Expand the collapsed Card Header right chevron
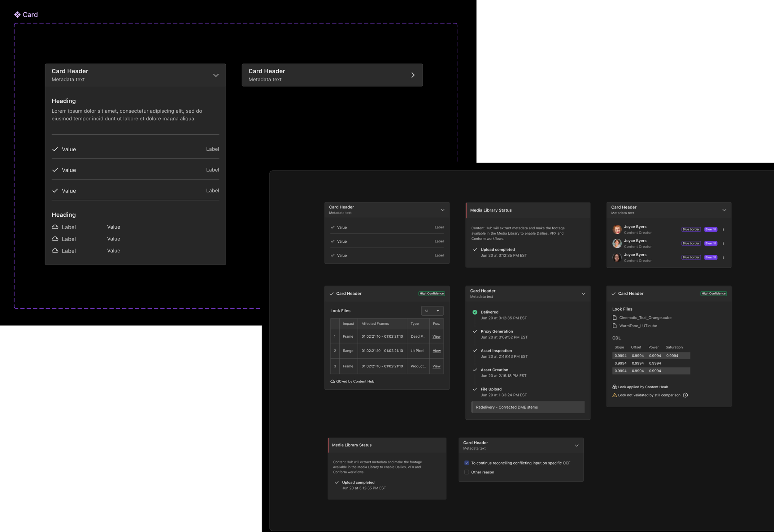The image size is (774, 532). (x=413, y=75)
